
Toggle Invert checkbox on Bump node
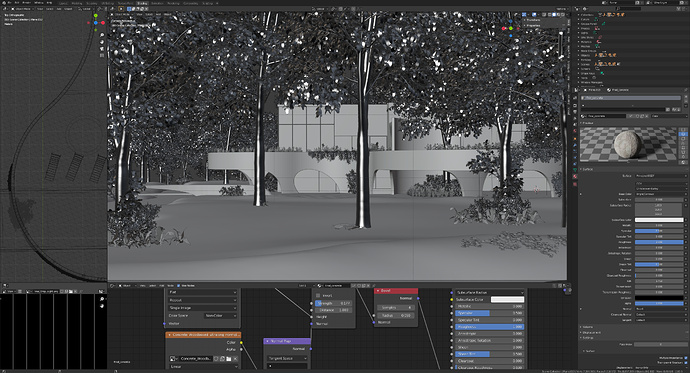tap(318, 296)
